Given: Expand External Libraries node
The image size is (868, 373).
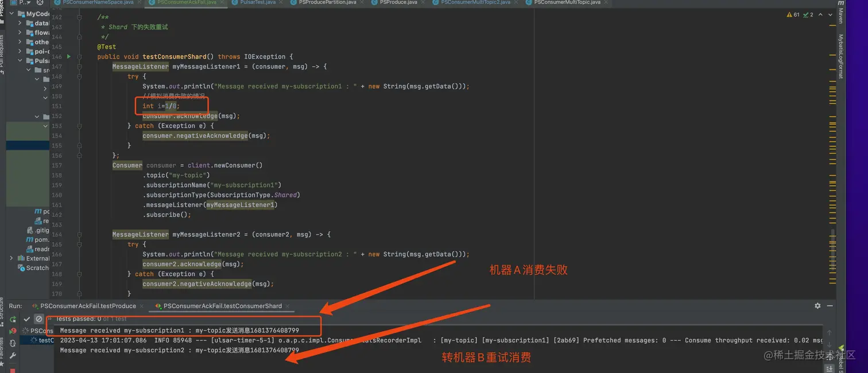Looking at the screenshot, I should tap(12, 258).
